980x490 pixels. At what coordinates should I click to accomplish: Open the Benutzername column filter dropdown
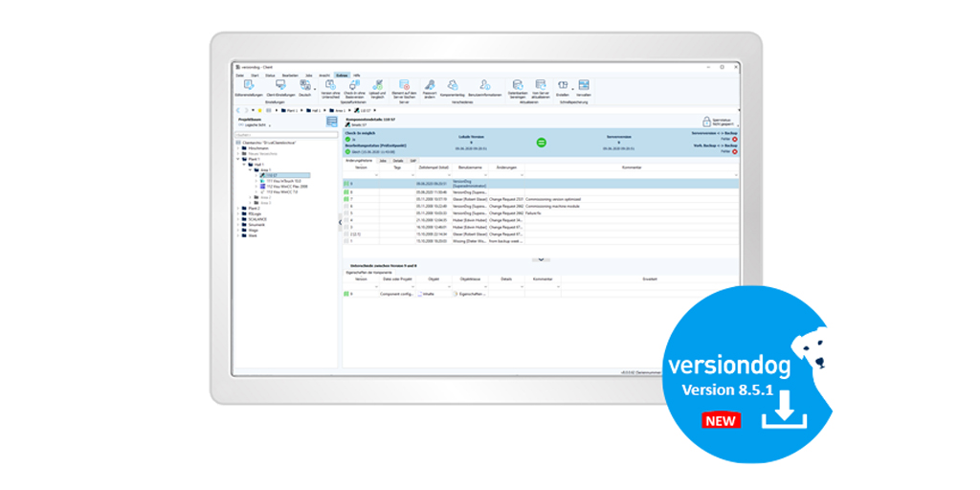click(485, 175)
